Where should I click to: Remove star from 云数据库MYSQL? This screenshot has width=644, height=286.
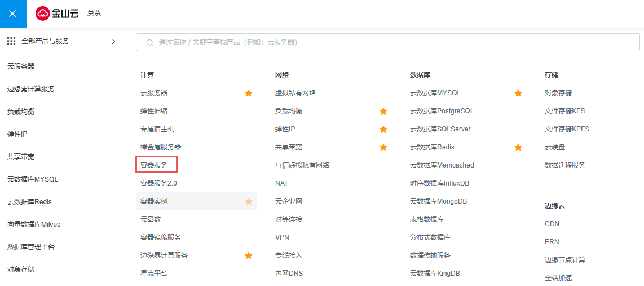(x=518, y=93)
